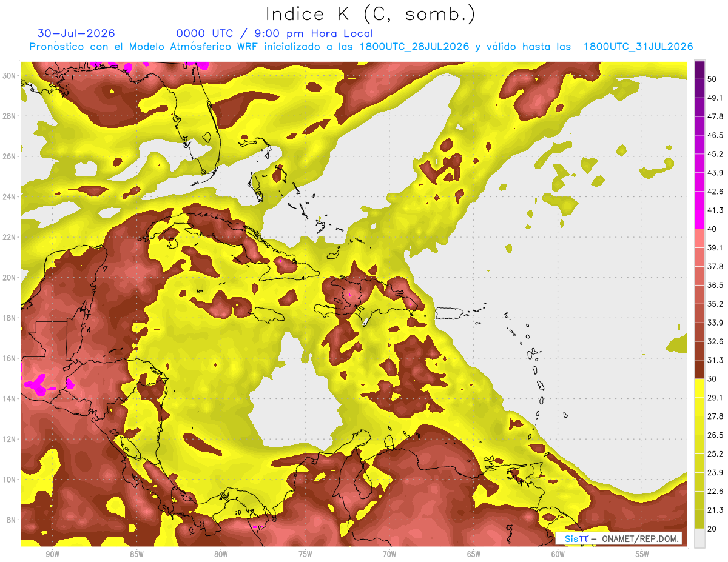Click the legend value 27.8

tap(715, 416)
